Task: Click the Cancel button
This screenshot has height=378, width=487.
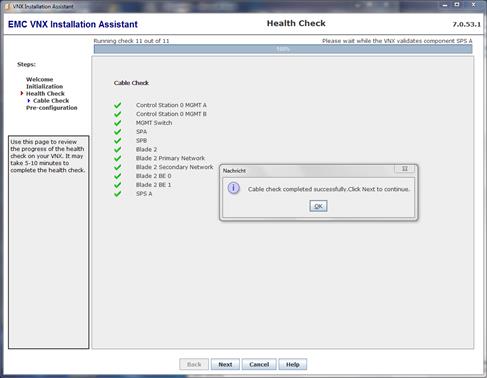Action: point(259,364)
